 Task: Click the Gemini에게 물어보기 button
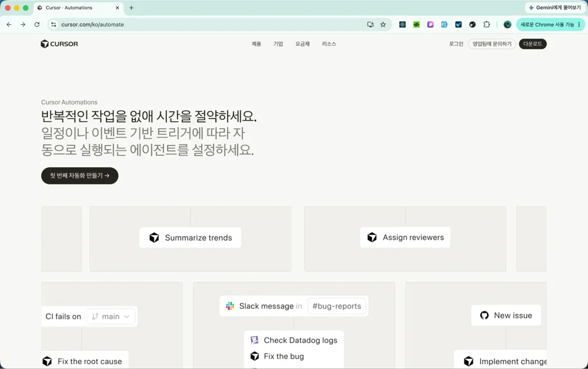554,8
